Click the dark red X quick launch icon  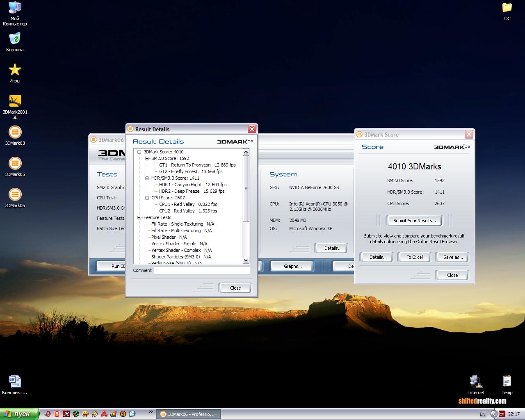coord(66,414)
